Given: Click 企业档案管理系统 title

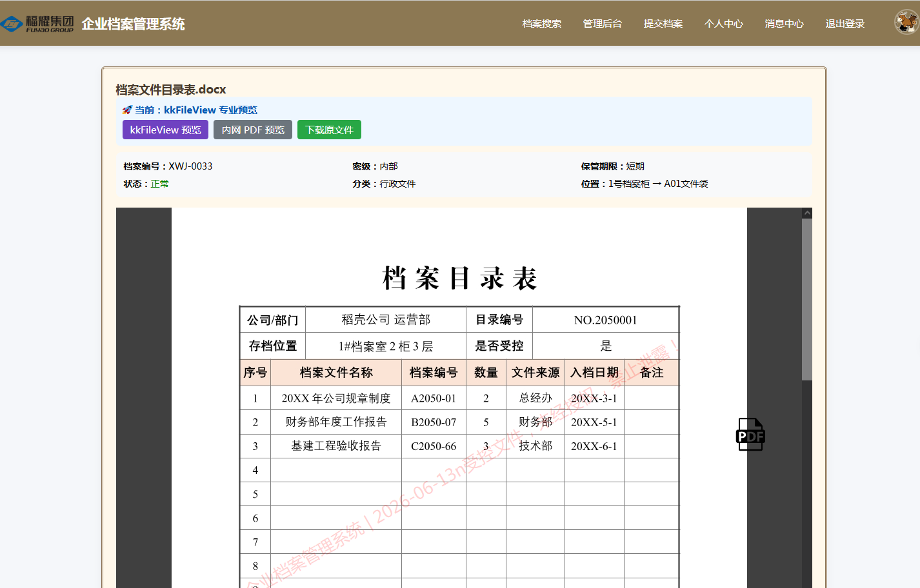Looking at the screenshot, I should point(134,24).
